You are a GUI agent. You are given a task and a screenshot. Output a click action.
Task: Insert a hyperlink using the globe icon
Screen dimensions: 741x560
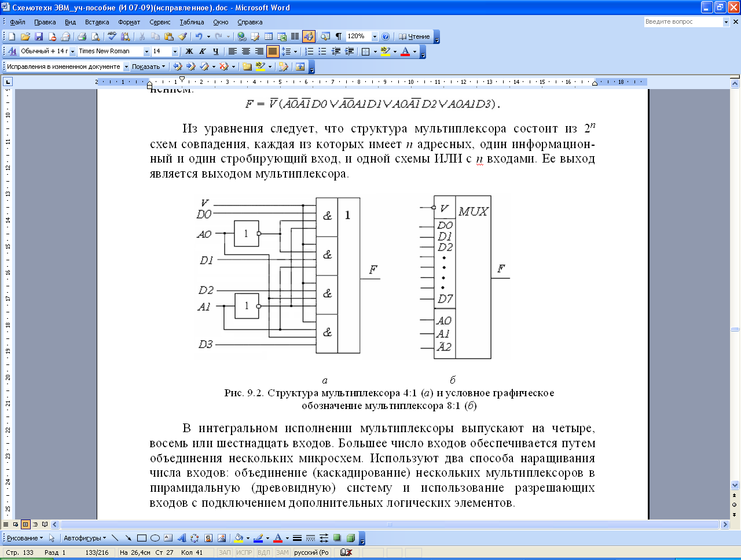241,36
